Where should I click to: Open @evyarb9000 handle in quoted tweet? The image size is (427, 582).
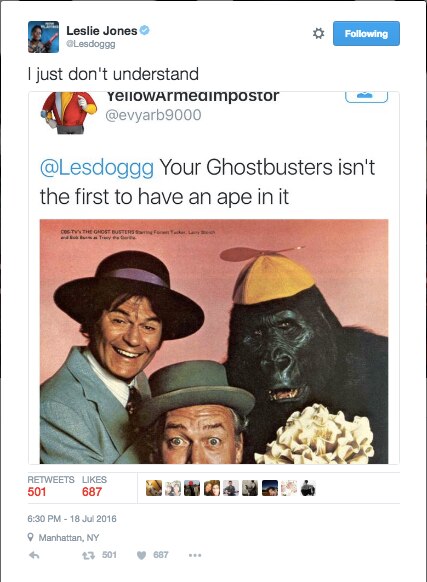153,115
